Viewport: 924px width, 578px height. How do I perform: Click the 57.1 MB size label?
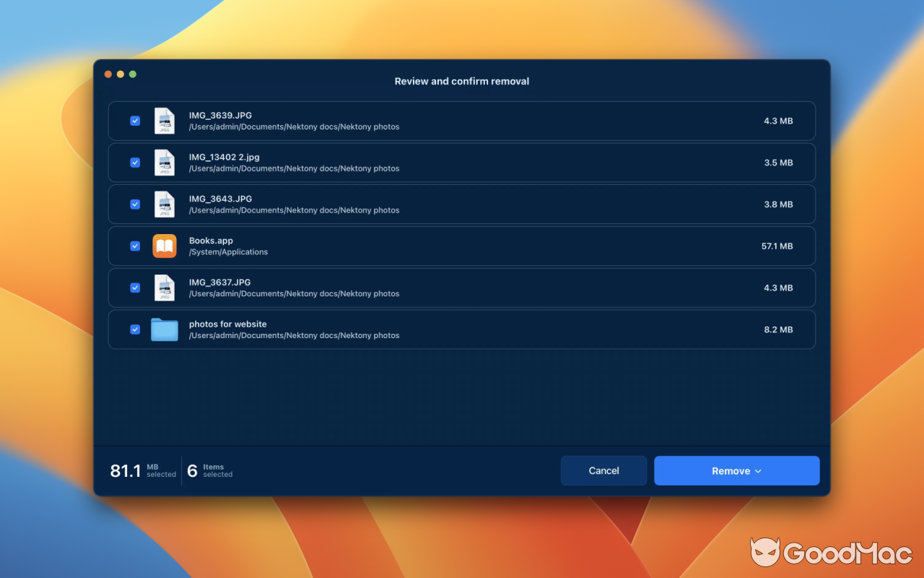778,246
